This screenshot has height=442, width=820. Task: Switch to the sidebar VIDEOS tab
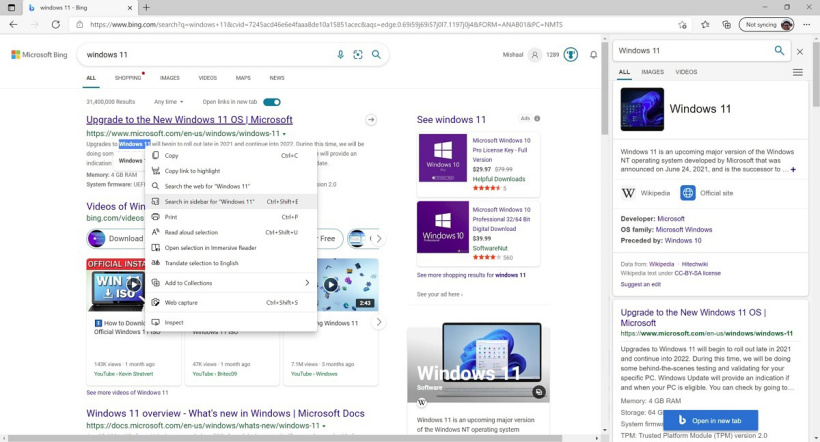686,72
